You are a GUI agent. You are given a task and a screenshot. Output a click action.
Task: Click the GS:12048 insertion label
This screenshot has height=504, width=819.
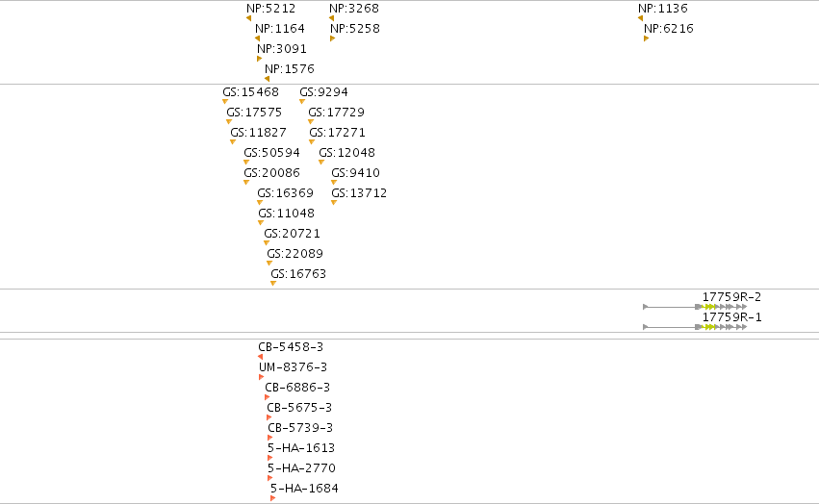[x=347, y=153]
